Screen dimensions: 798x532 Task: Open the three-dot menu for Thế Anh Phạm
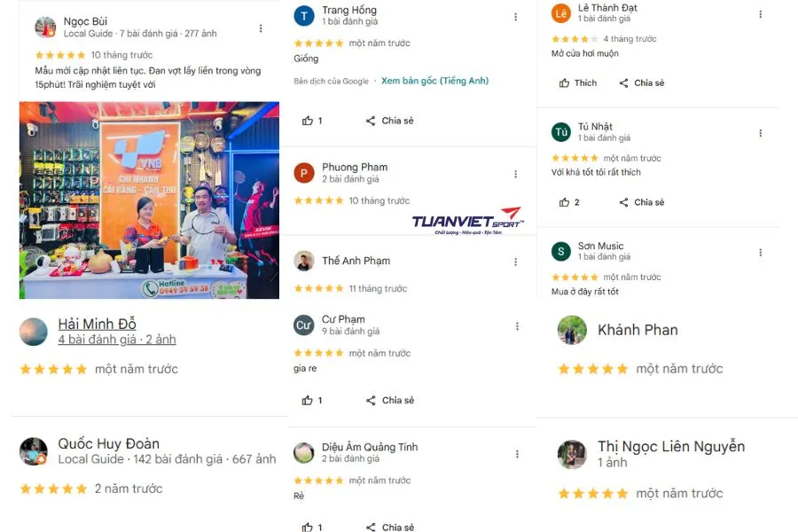[515, 262]
